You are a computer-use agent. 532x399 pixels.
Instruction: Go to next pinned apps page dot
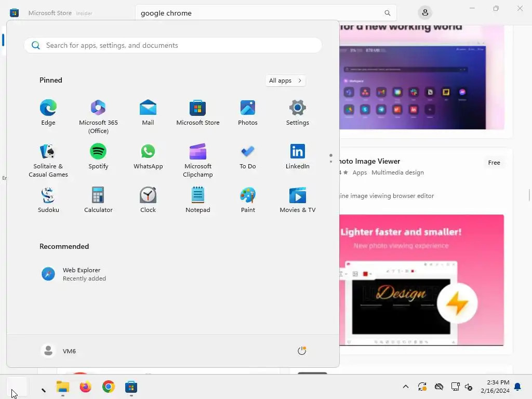click(331, 162)
